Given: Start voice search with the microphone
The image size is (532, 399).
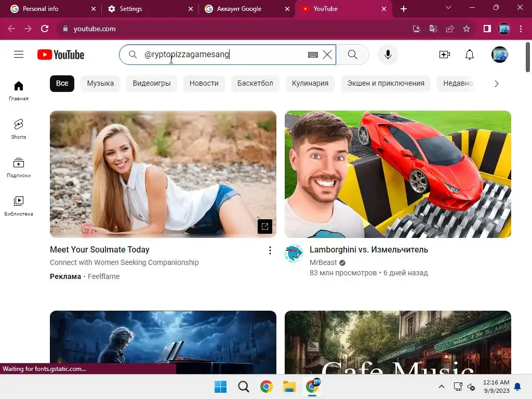Looking at the screenshot, I should point(388,55).
